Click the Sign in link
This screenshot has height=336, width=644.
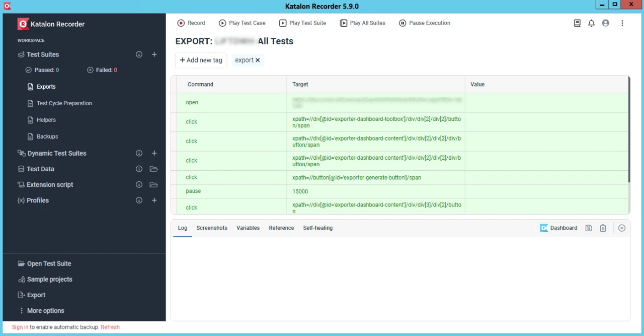click(20, 327)
